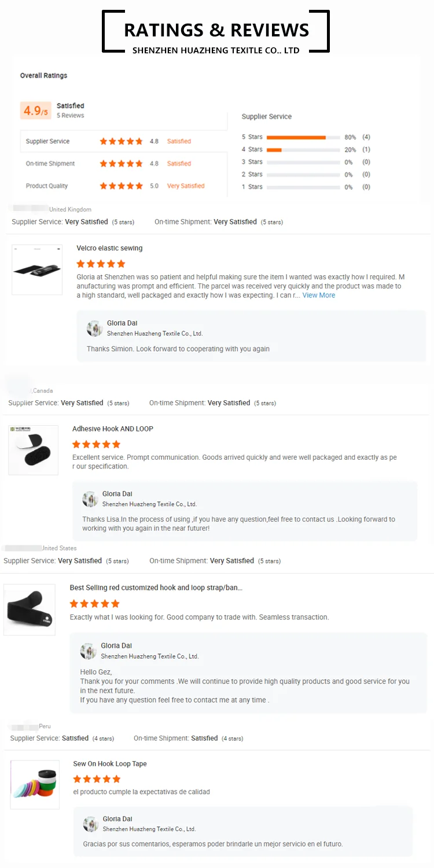Click the star rating under Adhesive Hook AND LOOP
434x868 pixels.
[x=96, y=444]
